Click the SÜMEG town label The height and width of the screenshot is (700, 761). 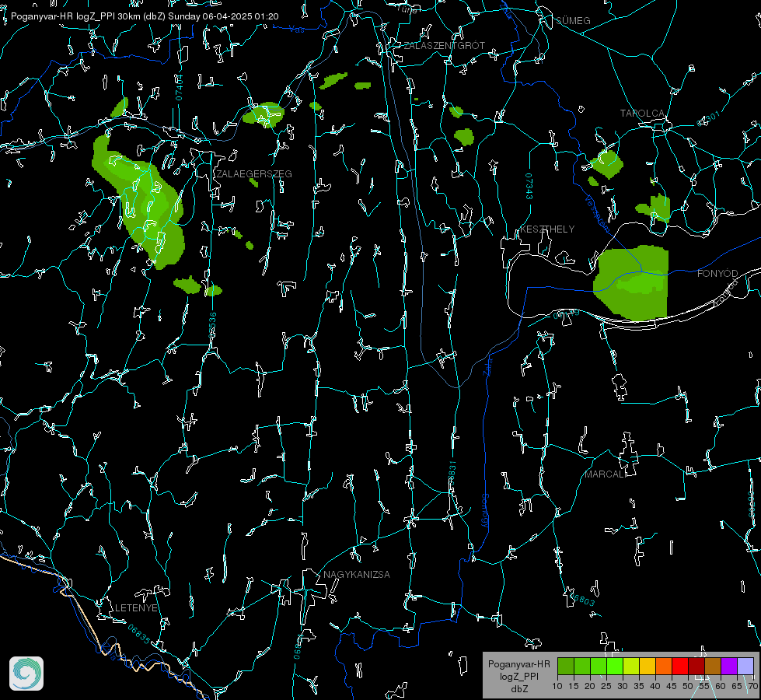(573, 20)
